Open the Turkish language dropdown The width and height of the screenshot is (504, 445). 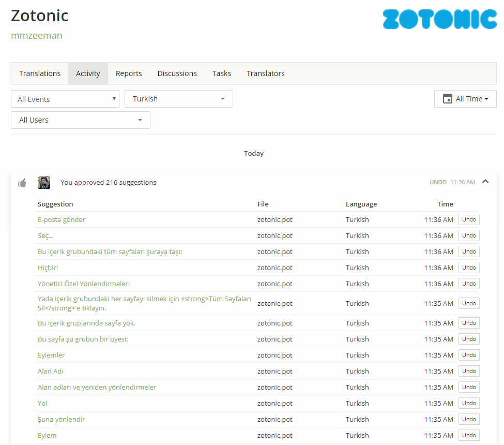tap(179, 99)
